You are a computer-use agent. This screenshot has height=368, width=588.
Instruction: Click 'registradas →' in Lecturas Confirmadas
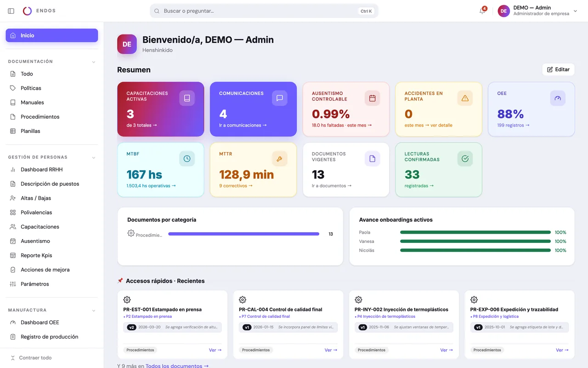(x=419, y=186)
